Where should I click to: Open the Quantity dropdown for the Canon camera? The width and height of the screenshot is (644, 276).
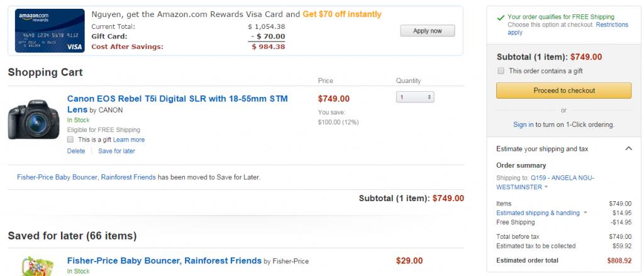(x=415, y=97)
